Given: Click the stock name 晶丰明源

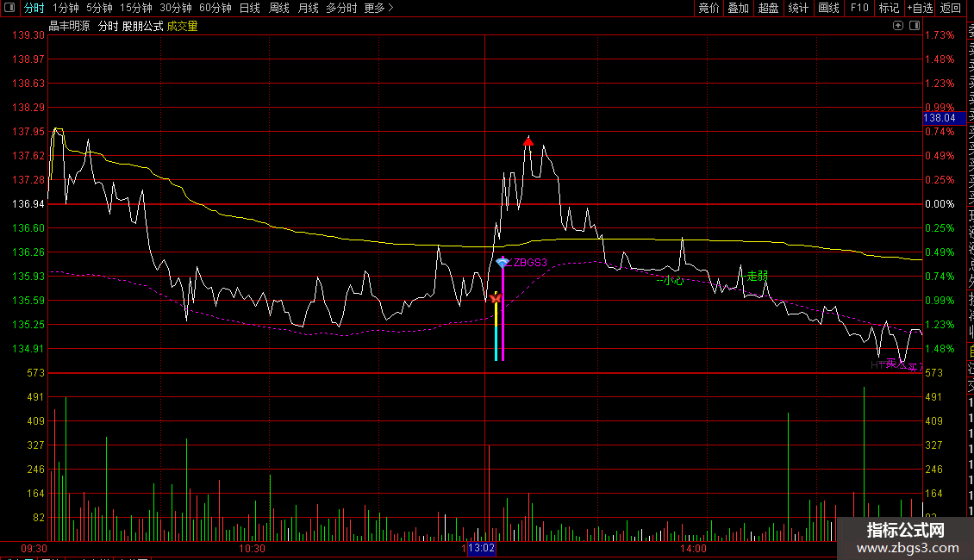Looking at the screenshot, I should 70,26.
